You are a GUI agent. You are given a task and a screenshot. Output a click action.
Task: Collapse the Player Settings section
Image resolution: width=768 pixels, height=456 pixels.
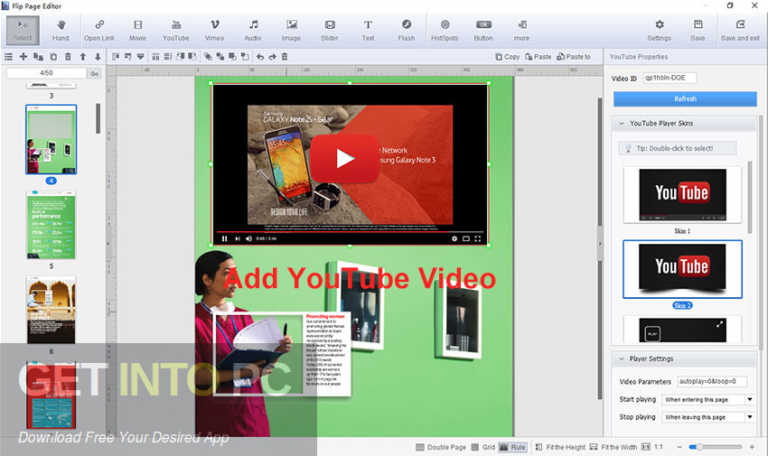tap(622, 359)
